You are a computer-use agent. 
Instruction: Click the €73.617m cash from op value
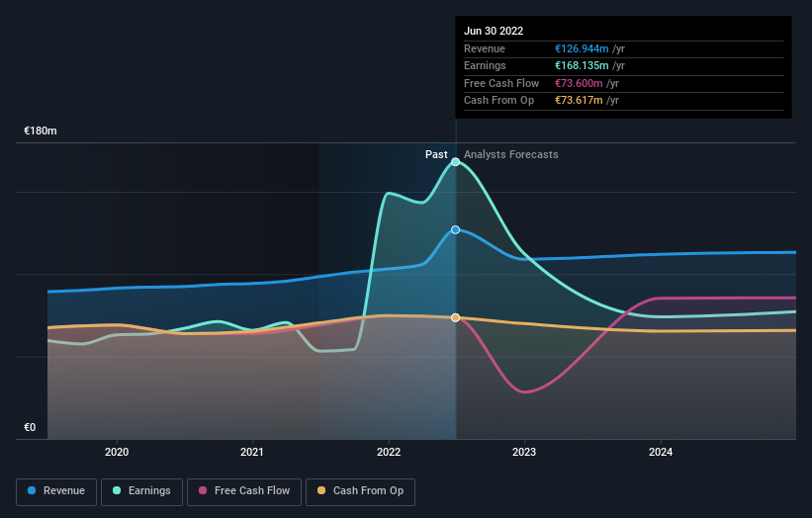coord(579,101)
